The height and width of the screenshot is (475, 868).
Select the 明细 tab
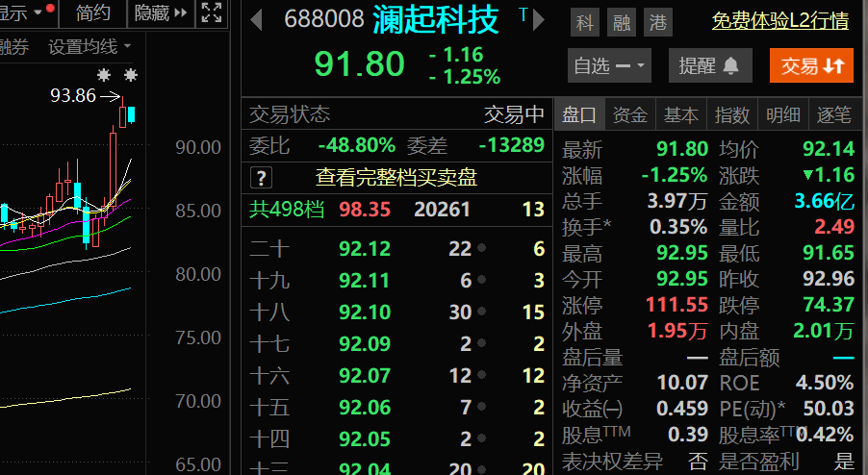[782, 115]
